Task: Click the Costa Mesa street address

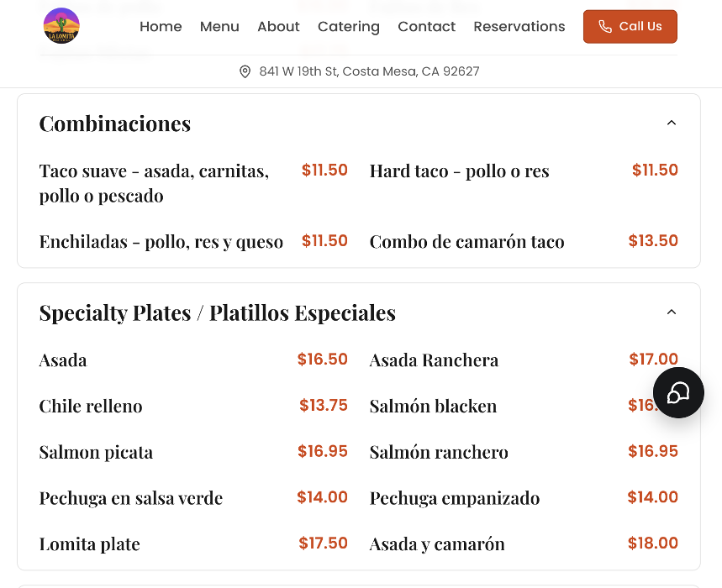Action: 369,71
